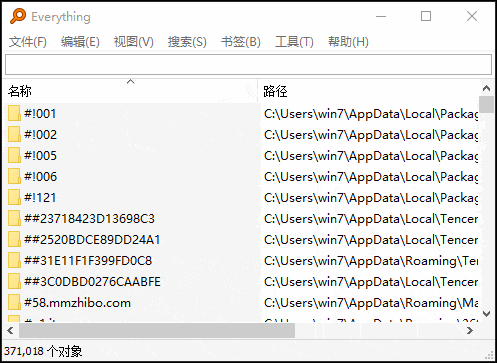Open the 搜索(S) menu
The image size is (497, 363).
[x=187, y=42]
